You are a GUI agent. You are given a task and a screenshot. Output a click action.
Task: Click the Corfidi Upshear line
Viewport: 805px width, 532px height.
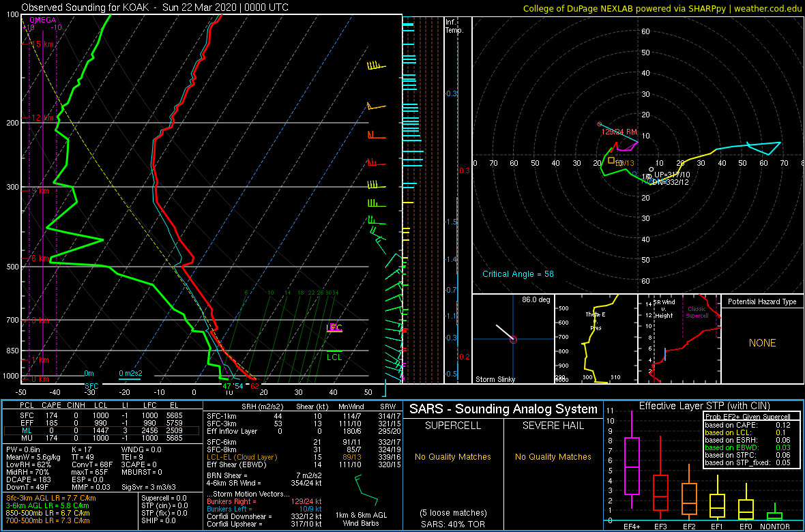[263, 523]
